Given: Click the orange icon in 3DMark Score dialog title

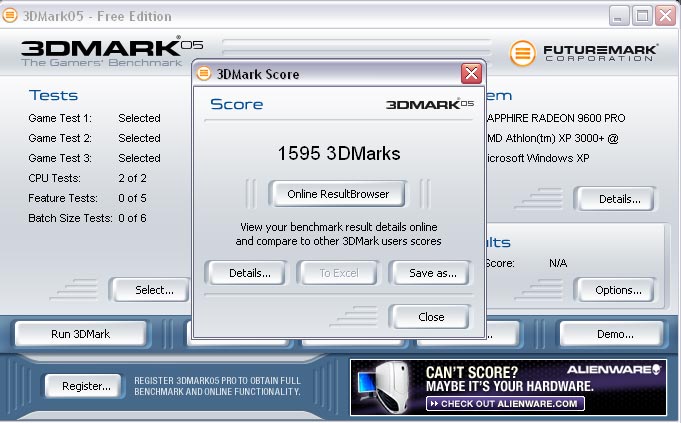Looking at the screenshot, I should 203,73.
